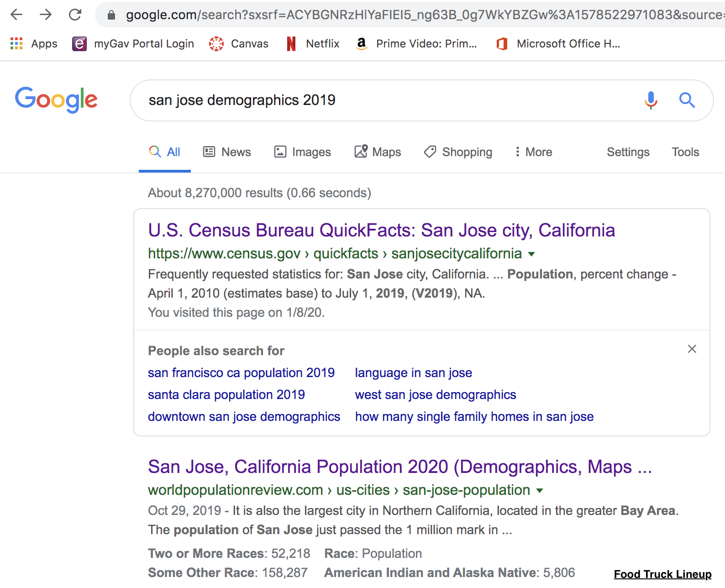Open search Tools
Screen dimensions: 725x588
coord(685,152)
